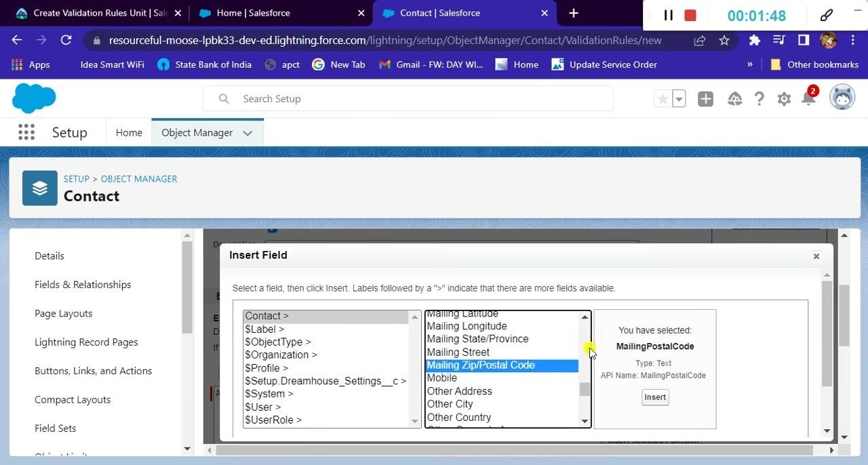Screen dimensions: 868x465
Task: Pause the screen recording
Action: [x=668, y=15]
